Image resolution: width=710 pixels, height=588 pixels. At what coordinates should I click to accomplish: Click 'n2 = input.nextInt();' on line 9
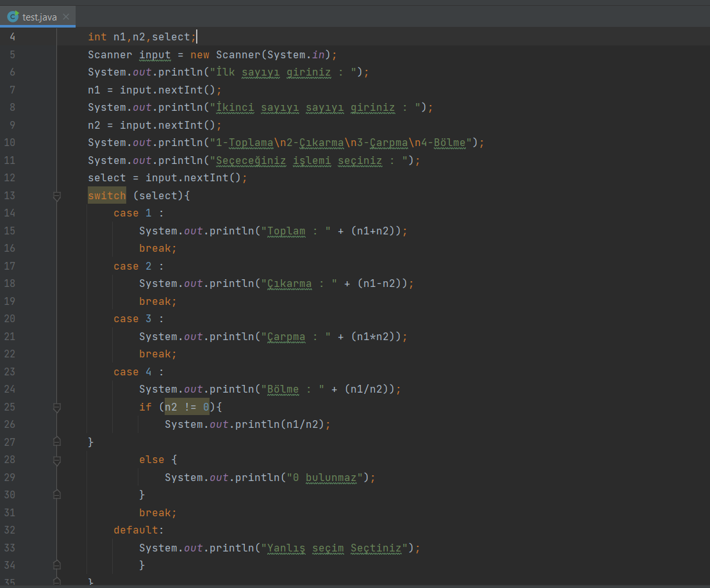tap(154, 126)
